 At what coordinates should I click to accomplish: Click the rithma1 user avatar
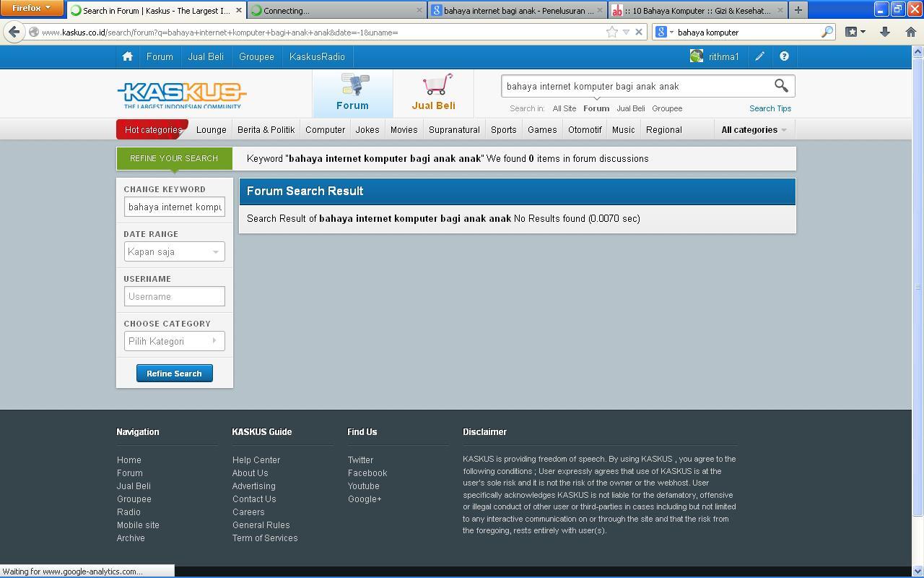697,56
